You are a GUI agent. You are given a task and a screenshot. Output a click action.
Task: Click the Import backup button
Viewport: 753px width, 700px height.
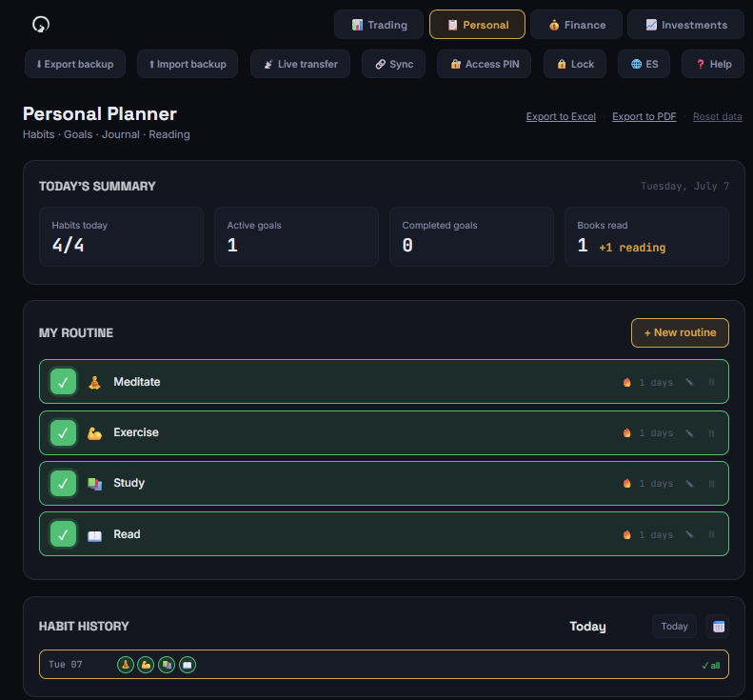click(x=188, y=64)
